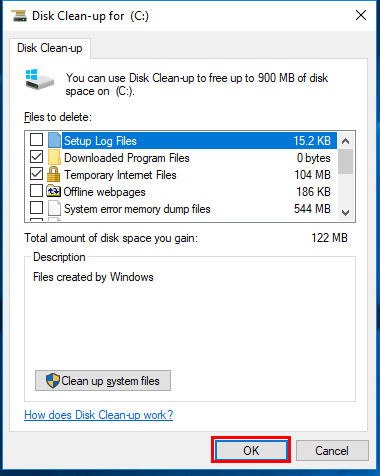Click the file list scroll up arrow

click(346, 141)
